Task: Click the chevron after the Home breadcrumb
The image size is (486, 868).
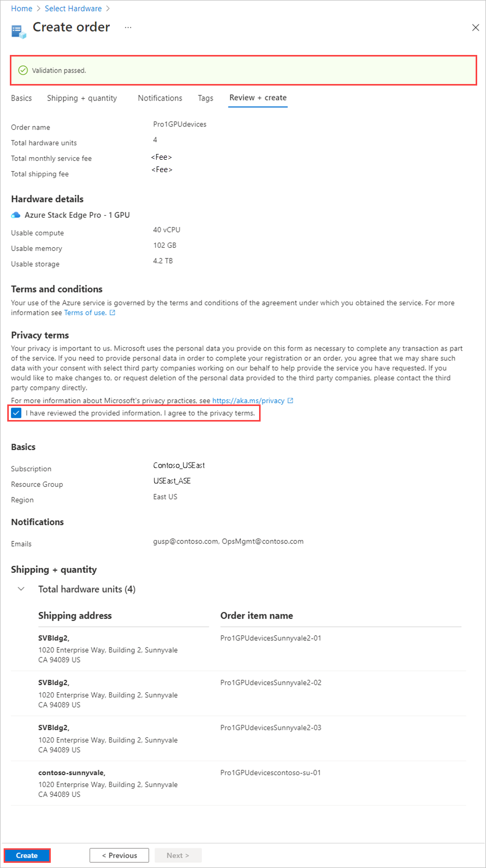Action: (x=37, y=8)
